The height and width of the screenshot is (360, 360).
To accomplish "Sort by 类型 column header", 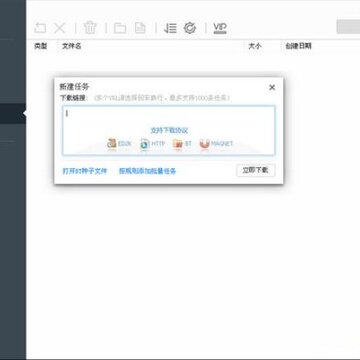I will pyautogui.click(x=40, y=46).
